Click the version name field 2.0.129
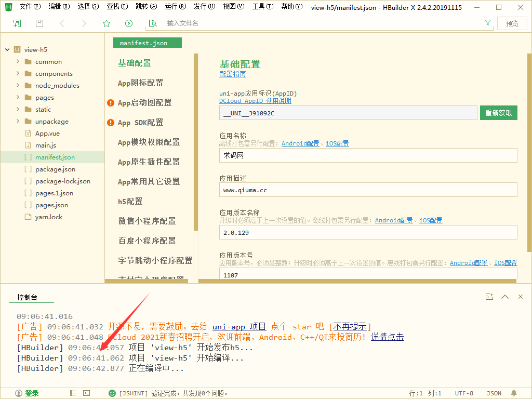 [x=368, y=232]
